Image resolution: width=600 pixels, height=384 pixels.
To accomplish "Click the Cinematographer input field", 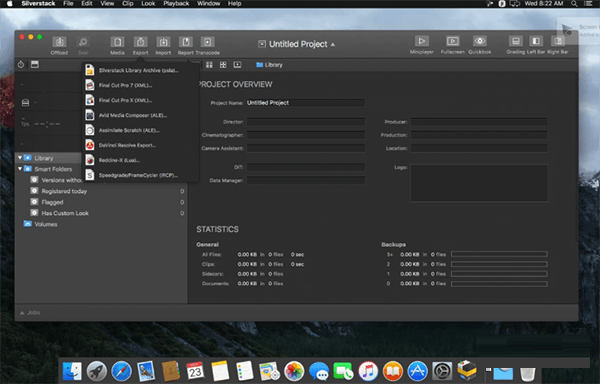I will click(x=305, y=135).
